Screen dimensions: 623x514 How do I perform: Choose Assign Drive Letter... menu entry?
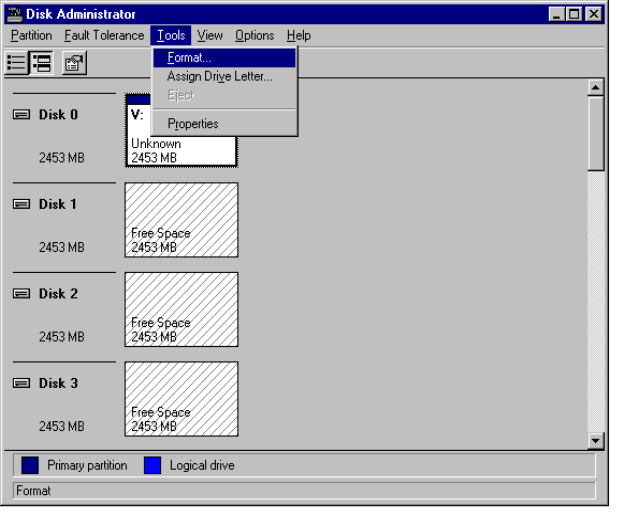(x=219, y=76)
